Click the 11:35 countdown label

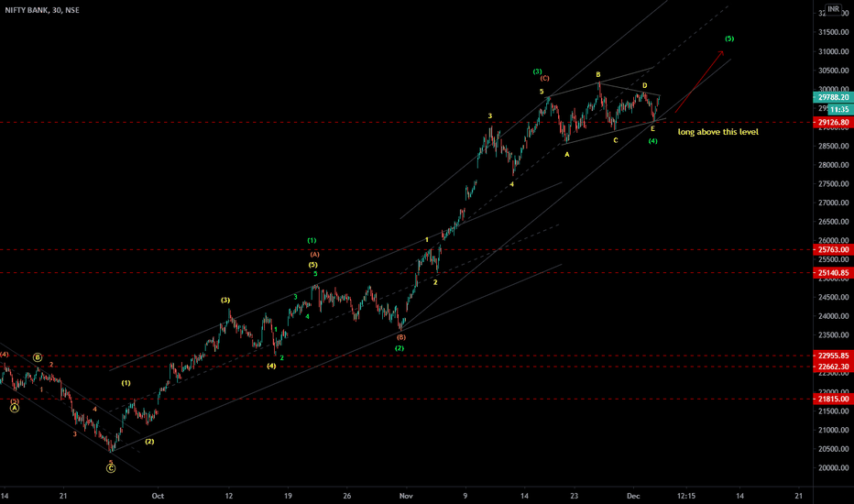click(x=839, y=110)
